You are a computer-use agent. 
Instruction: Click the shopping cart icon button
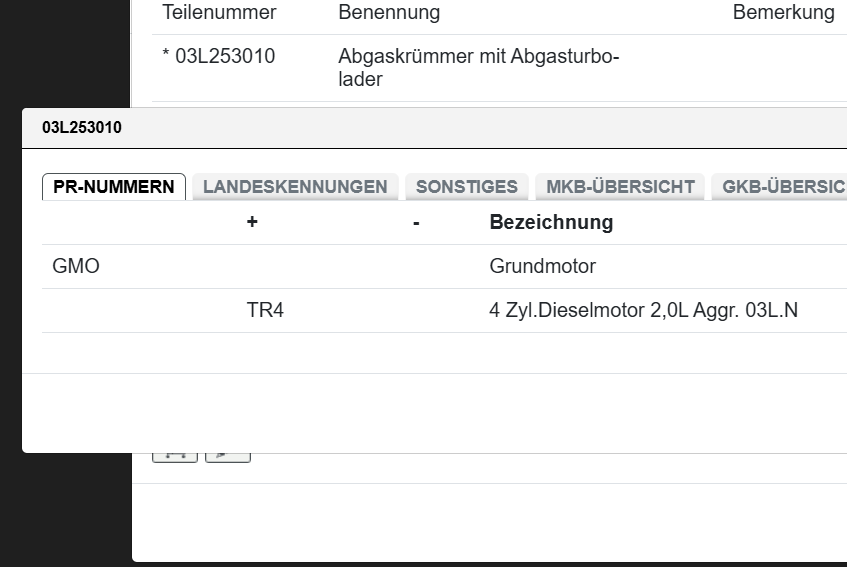175,458
